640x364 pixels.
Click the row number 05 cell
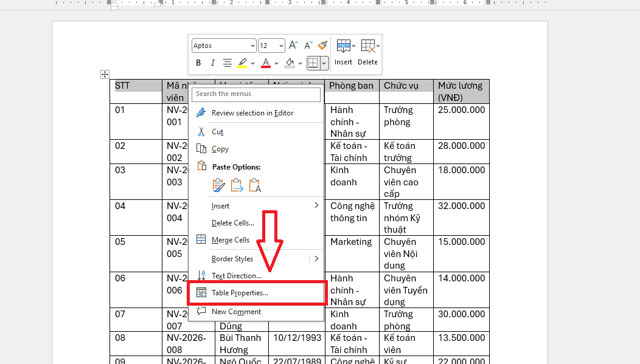click(x=136, y=253)
